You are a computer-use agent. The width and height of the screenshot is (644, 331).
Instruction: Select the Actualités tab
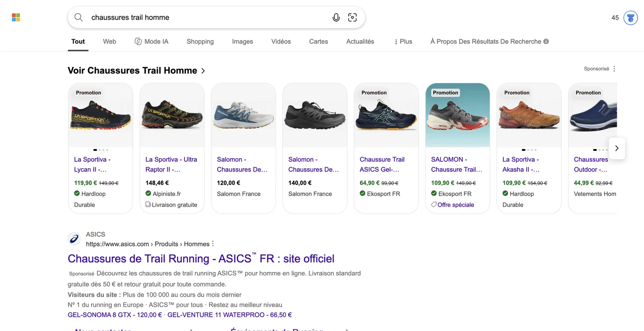point(360,41)
